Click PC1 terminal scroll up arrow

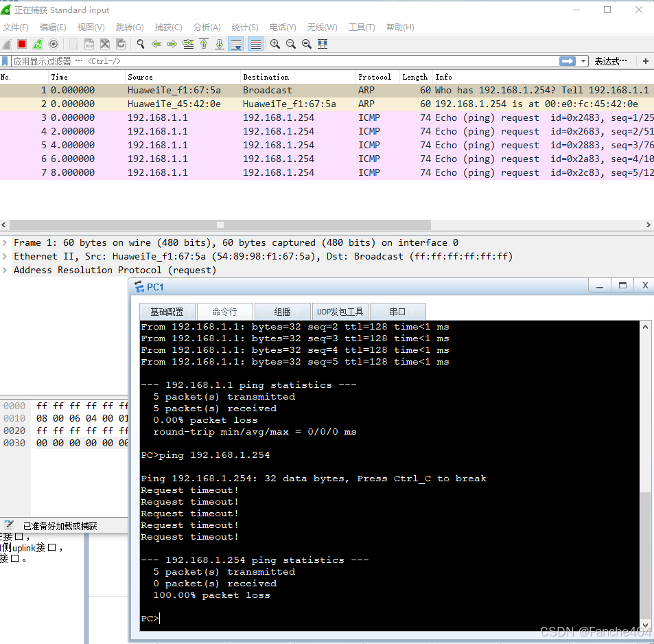pyautogui.click(x=645, y=327)
